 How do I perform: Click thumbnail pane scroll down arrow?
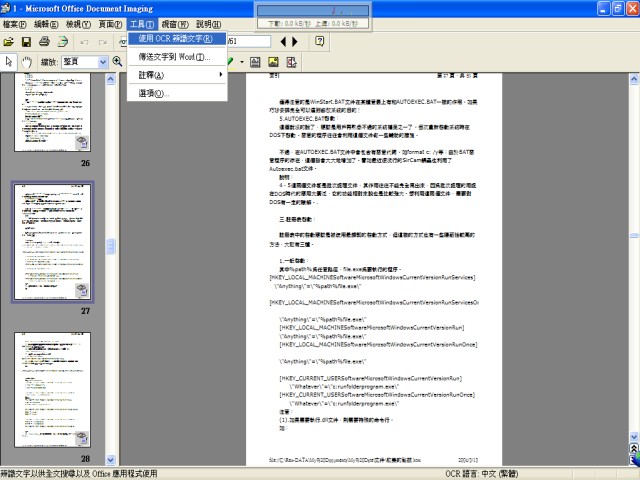point(111,460)
